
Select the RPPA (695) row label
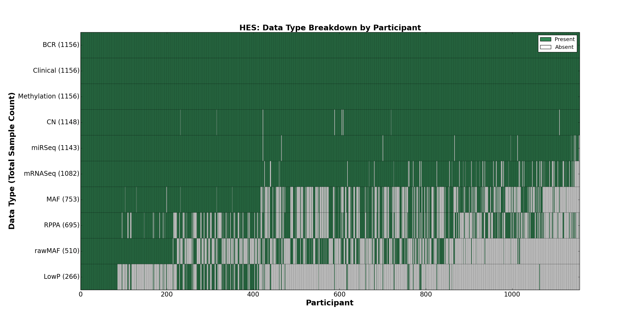click(62, 225)
